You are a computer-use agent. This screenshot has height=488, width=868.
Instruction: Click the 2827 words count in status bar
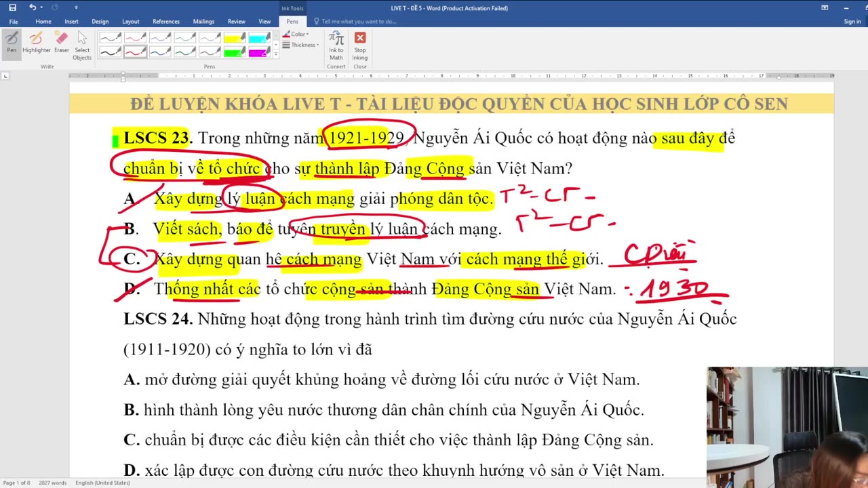pos(52,483)
